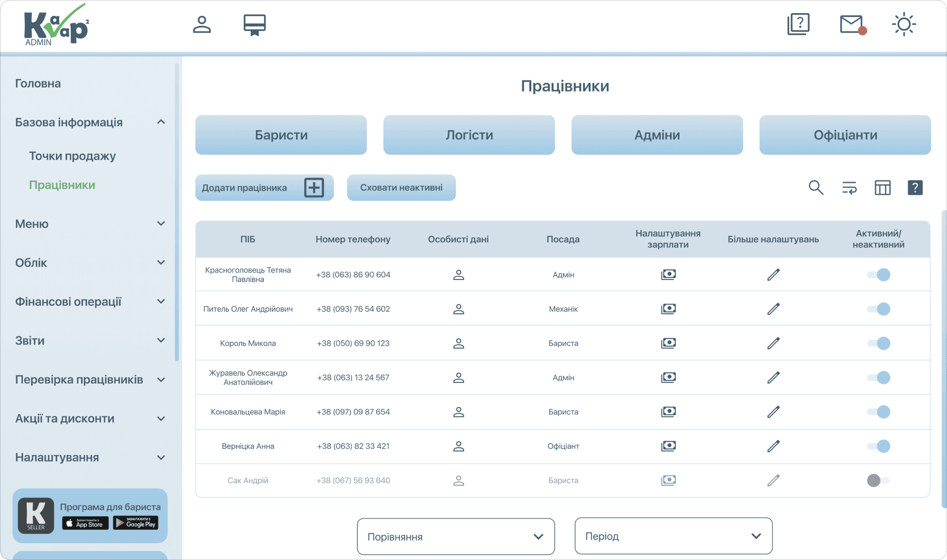Toggle active switch for Красноголовець Тетяна Павлівна
This screenshot has width=947, height=560.
click(878, 275)
